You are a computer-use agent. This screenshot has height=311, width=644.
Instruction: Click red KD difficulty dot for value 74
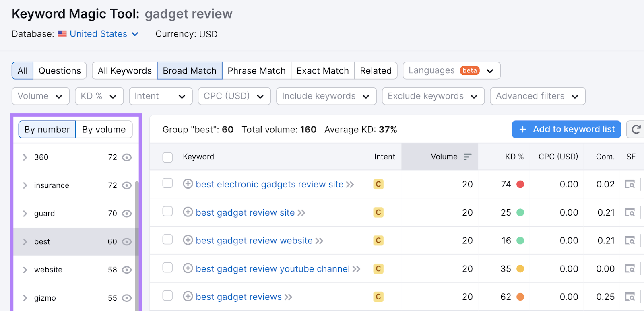coord(520,184)
